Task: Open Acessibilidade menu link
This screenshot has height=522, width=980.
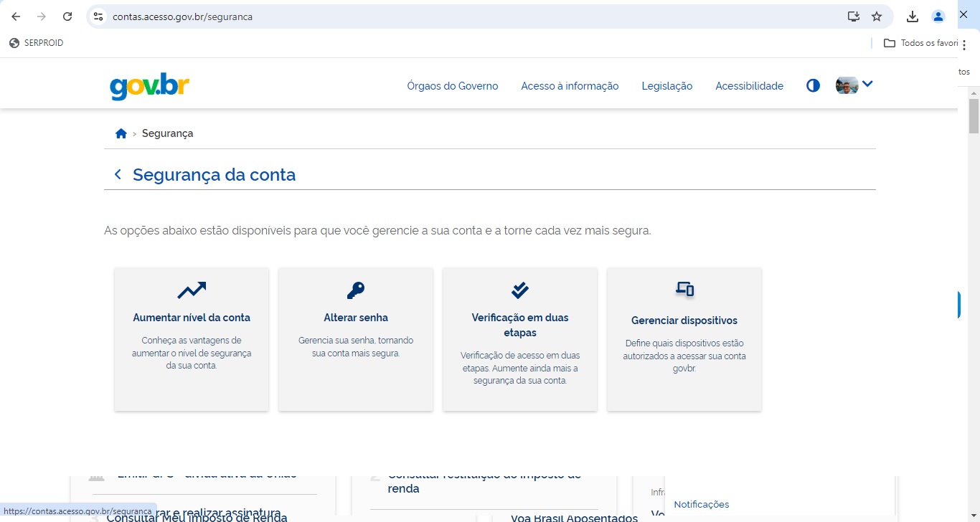Action: point(749,86)
